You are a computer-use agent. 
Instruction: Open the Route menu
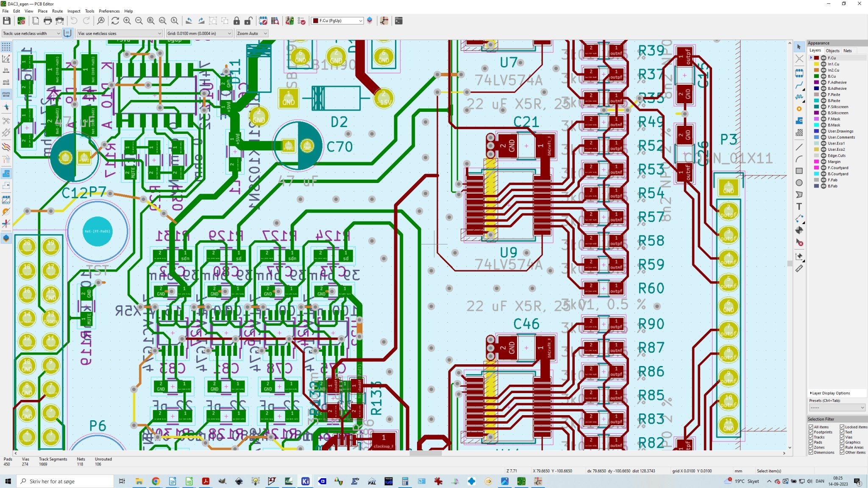point(58,11)
